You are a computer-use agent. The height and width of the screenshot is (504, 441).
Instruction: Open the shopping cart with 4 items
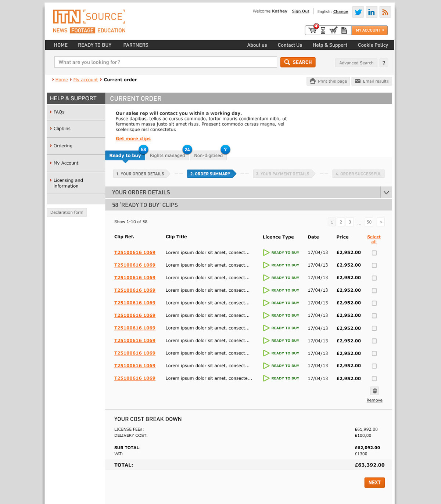(x=313, y=30)
